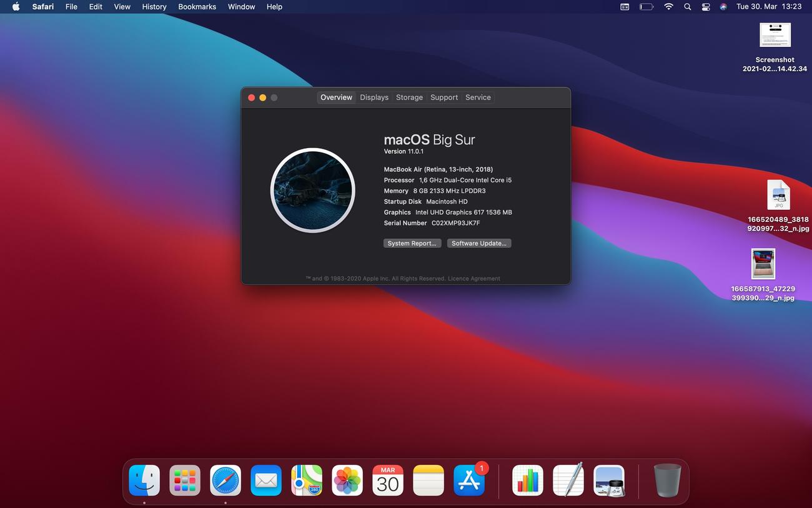This screenshot has height=508, width=812.
Task: Open the Licence Agreement link
Action: [x=474, y=279]
